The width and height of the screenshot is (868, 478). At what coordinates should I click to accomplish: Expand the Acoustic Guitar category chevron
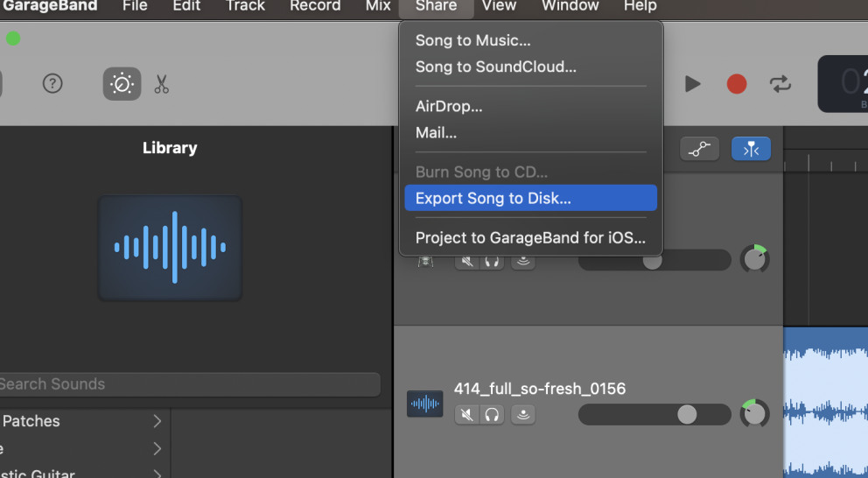click(x=157, y=474)
